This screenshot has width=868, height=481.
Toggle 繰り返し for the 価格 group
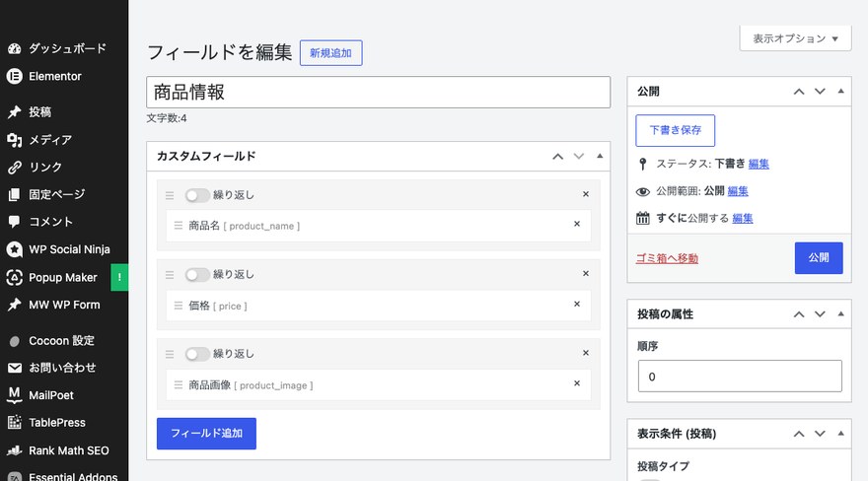coord(197,275)
